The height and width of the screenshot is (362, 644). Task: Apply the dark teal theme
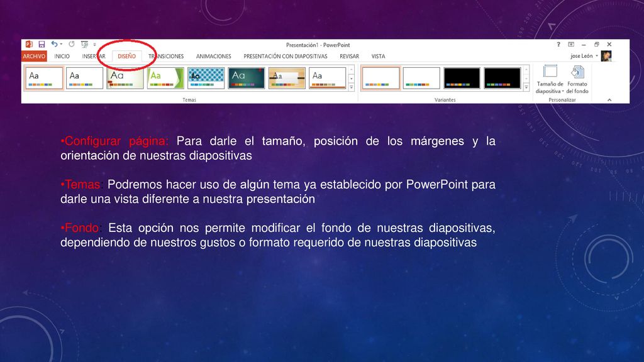click(247, 78)
